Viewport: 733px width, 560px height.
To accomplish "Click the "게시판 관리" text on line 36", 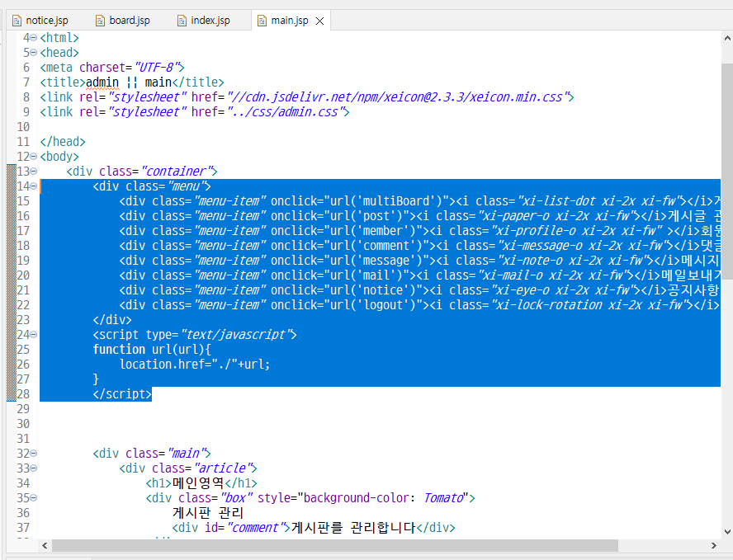I will pos(208,513).
